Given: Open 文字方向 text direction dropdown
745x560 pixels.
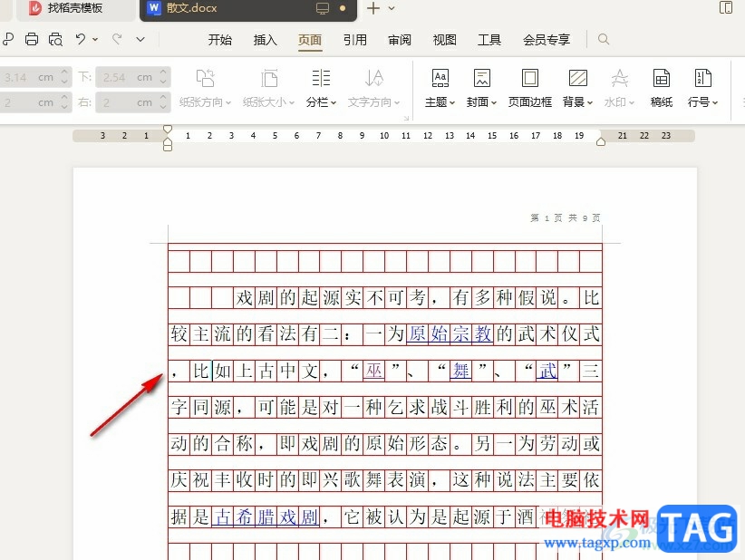Looking at the screenshot, I should click(374, 88).
